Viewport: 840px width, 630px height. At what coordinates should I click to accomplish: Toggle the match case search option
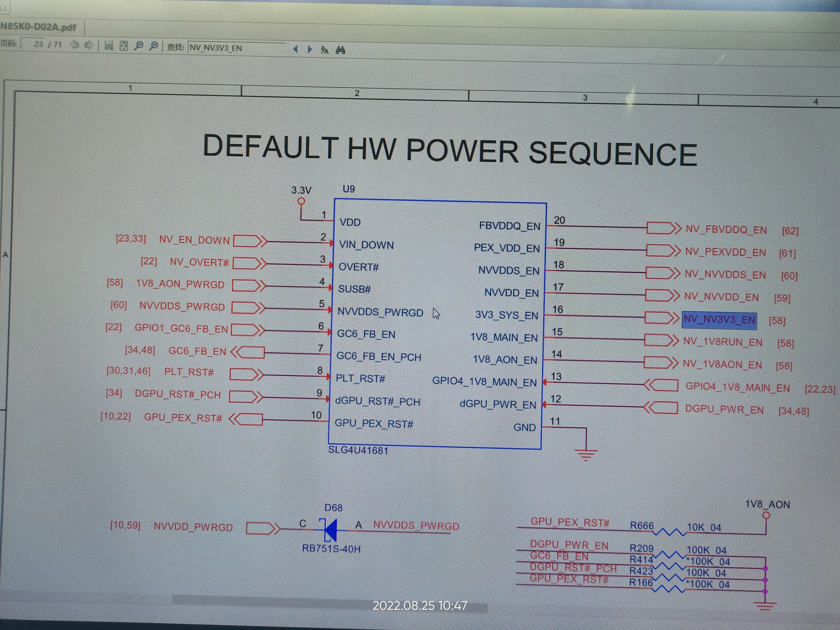pyautogui.click(x=325, y=50)
